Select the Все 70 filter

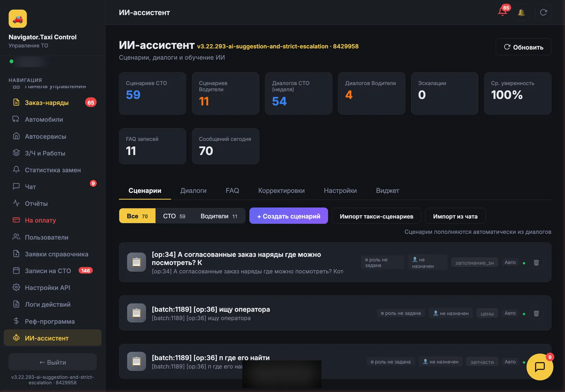[137, 216]
